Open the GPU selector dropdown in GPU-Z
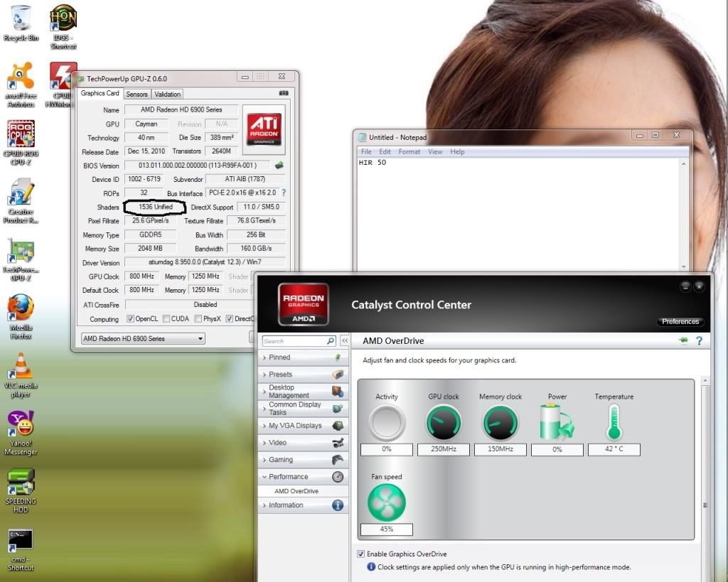Screen dimensions: 728x582 (x=143, y=338)
